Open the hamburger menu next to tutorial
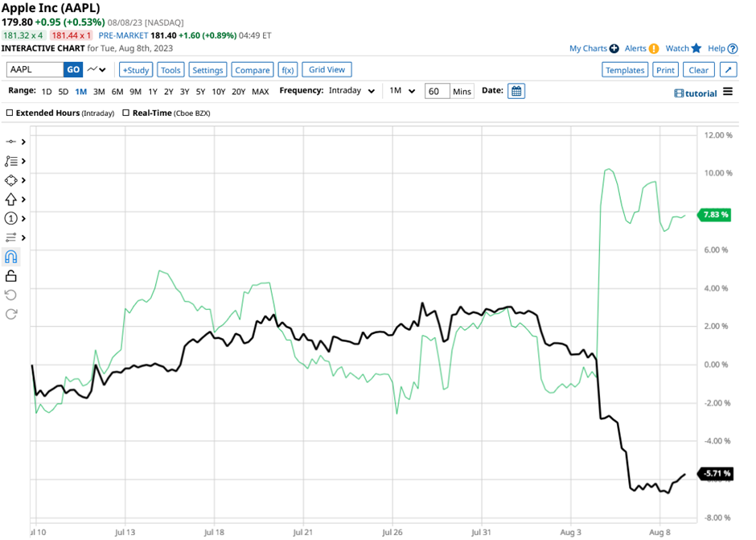 point(728,92)
